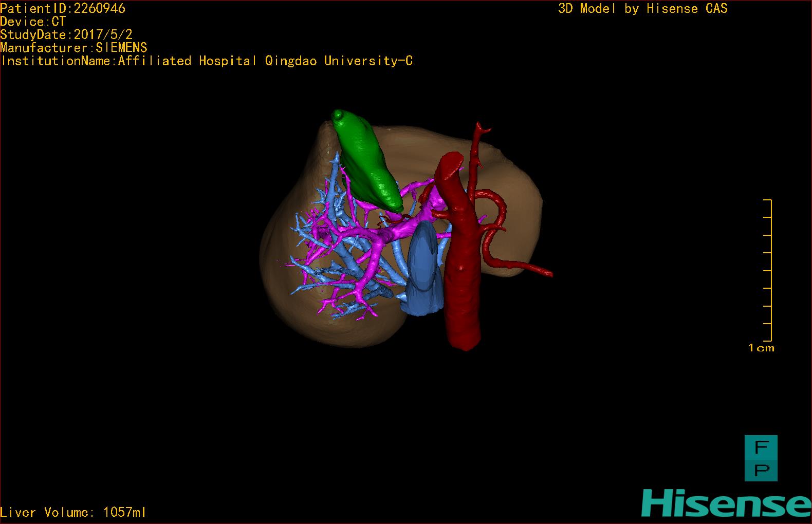812x524 pixels.
Task: Click the PatientID:2260946 text
Action: click(63, 8)
